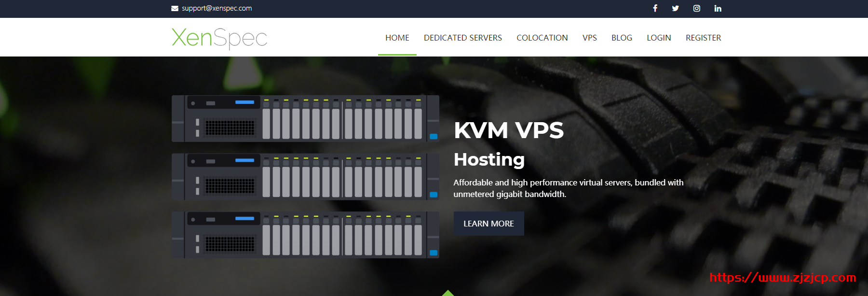Go to the LinkedIn icon

(x=718, y=8)
